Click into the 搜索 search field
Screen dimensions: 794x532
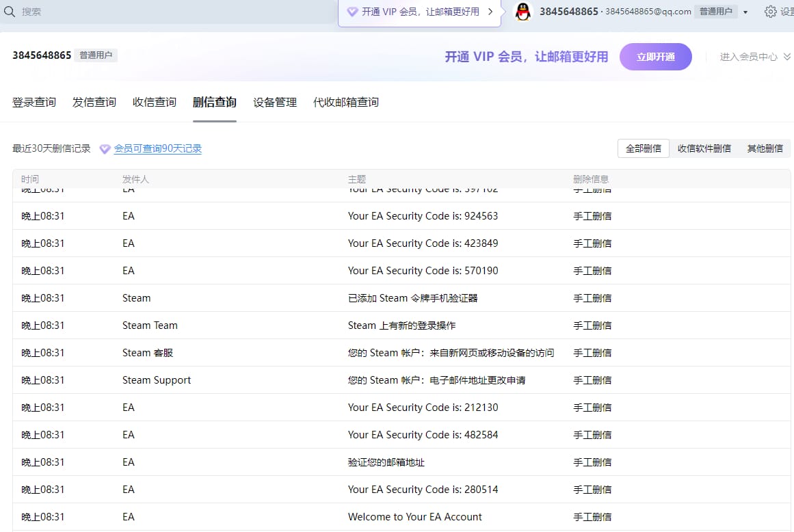click(171, 12)
